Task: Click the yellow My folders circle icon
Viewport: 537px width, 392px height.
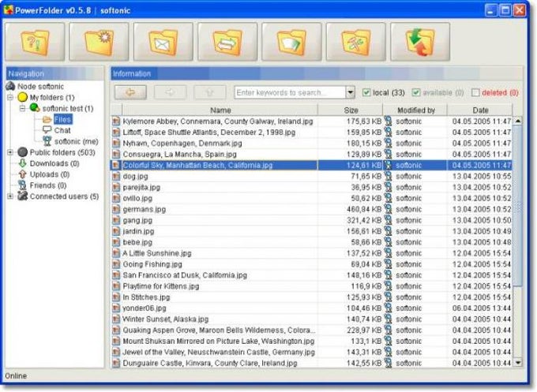Action: pos(23,98)
